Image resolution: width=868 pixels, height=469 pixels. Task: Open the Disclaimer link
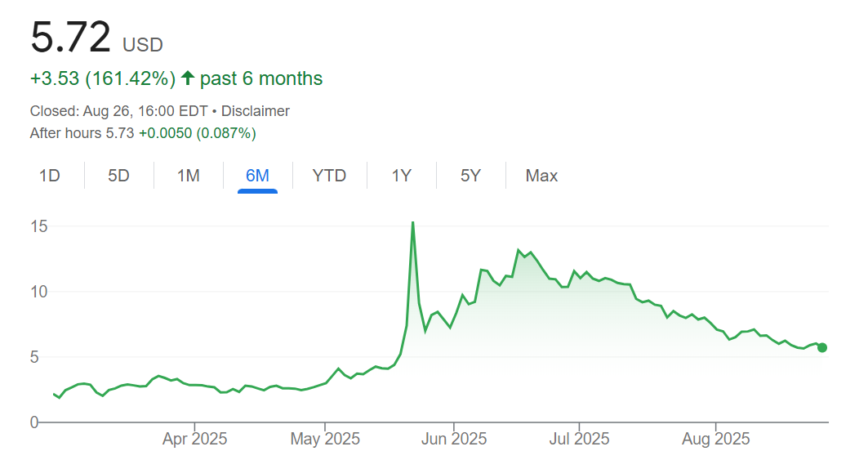coord(256,111)
